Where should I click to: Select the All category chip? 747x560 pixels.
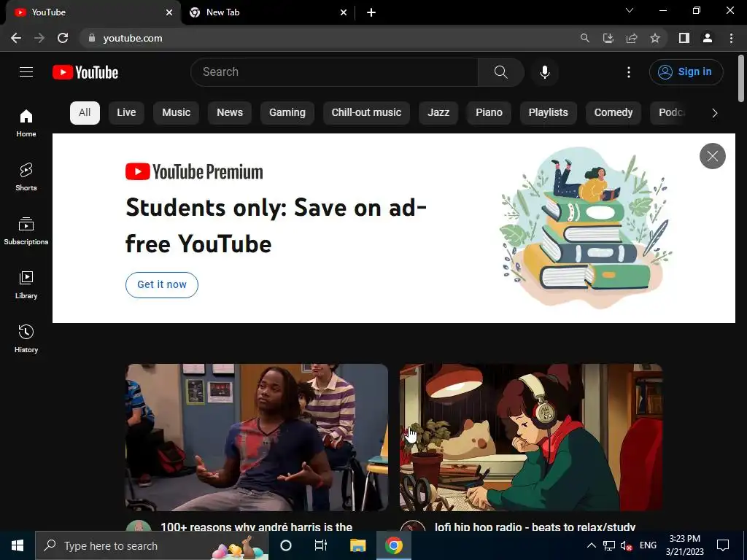coord(85,113)
